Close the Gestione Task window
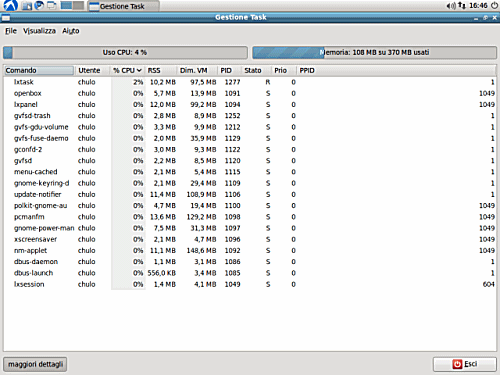500x375 pixels. pos(495,18)
